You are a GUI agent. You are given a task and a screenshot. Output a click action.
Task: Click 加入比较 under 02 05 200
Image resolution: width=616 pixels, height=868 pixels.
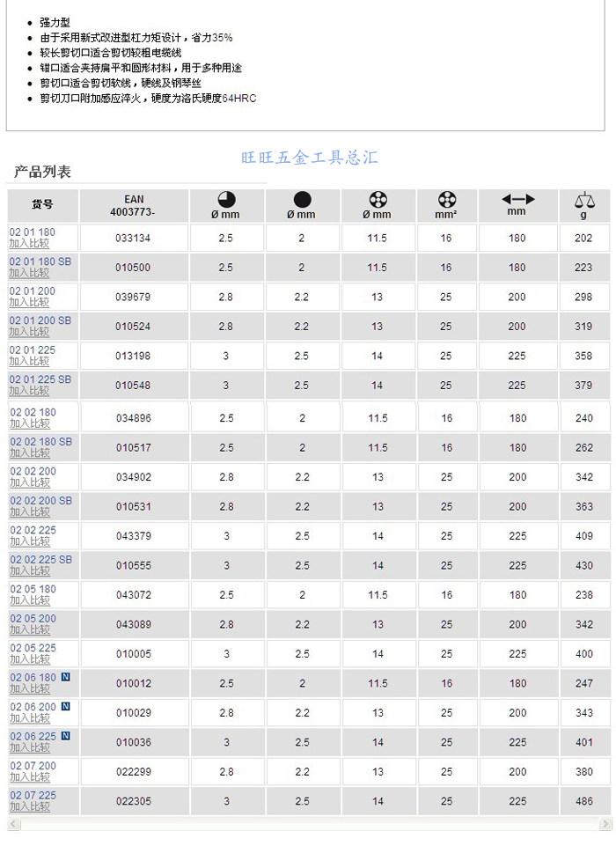pos(29,629)
